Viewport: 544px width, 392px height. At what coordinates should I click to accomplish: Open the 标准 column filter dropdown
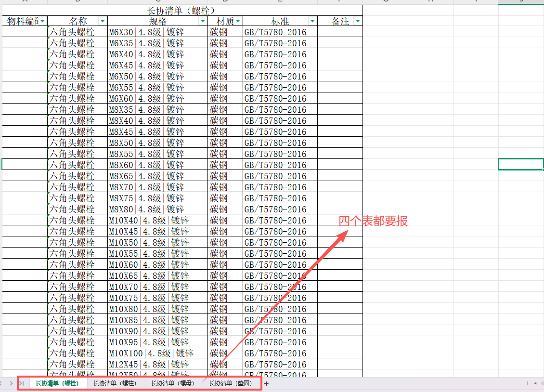point(312,21)
